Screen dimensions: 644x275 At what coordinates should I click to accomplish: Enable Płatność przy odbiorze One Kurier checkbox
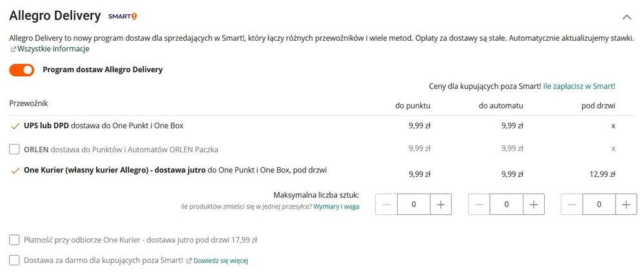(x=14, y=239)
